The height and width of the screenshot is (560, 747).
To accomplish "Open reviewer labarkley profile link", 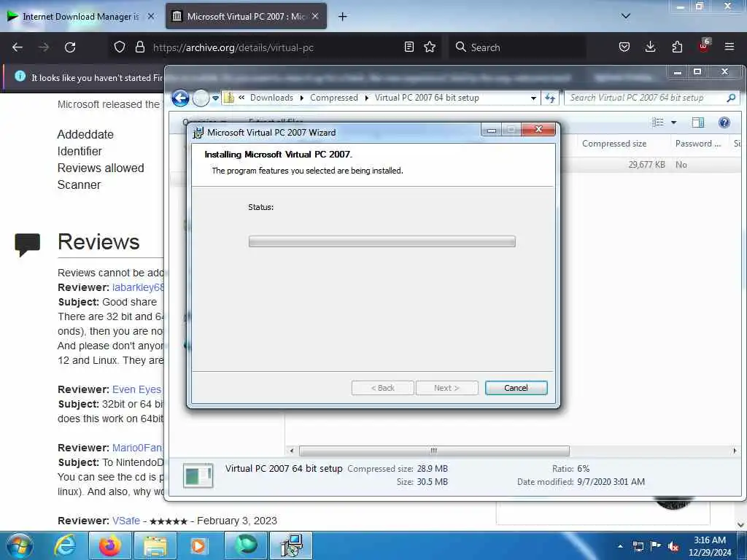I will (138, 287).
